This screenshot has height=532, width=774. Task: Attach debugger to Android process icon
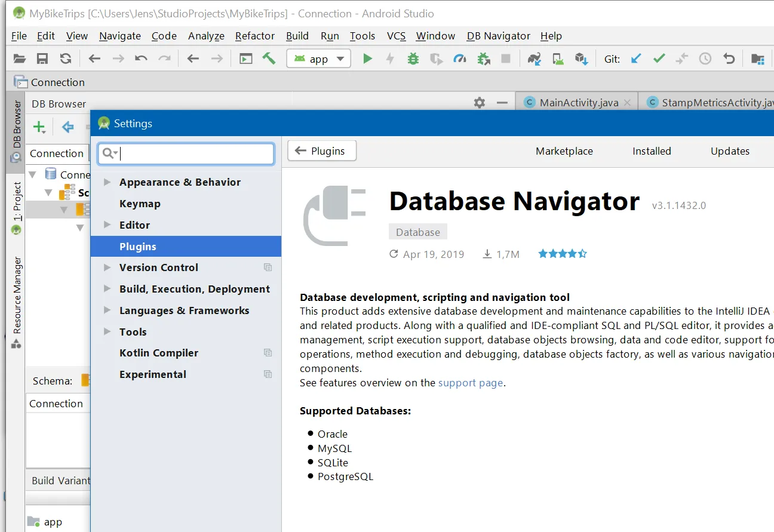484,59
